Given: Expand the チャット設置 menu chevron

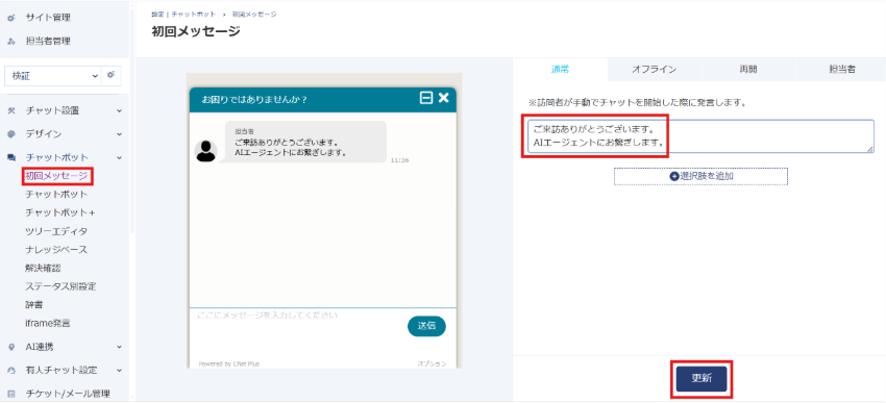Looking at the screenshot, I should coord(119,111).
